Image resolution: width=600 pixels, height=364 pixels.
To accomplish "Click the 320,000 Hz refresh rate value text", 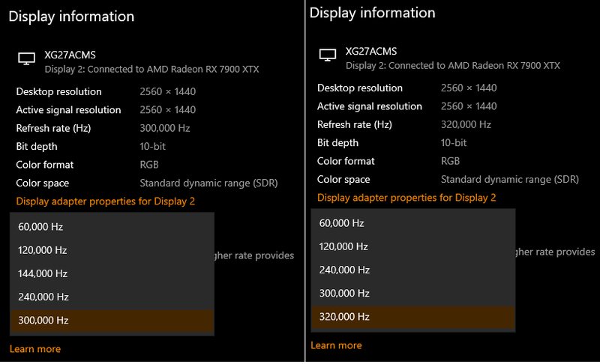I will (466, 125).
